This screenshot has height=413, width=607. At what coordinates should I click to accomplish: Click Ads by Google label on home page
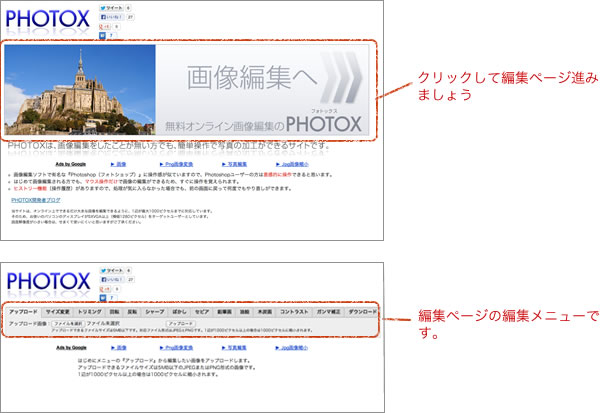coord(70,164)
